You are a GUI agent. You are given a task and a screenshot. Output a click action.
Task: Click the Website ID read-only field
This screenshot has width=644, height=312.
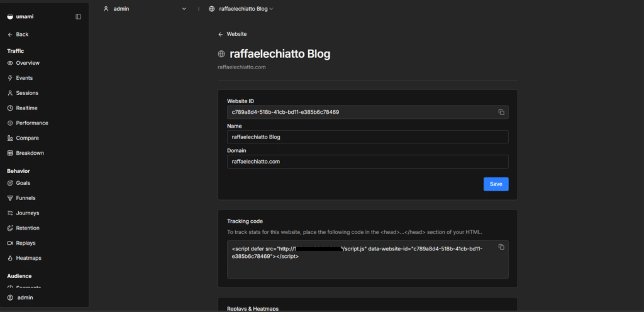tap(367, 112)
